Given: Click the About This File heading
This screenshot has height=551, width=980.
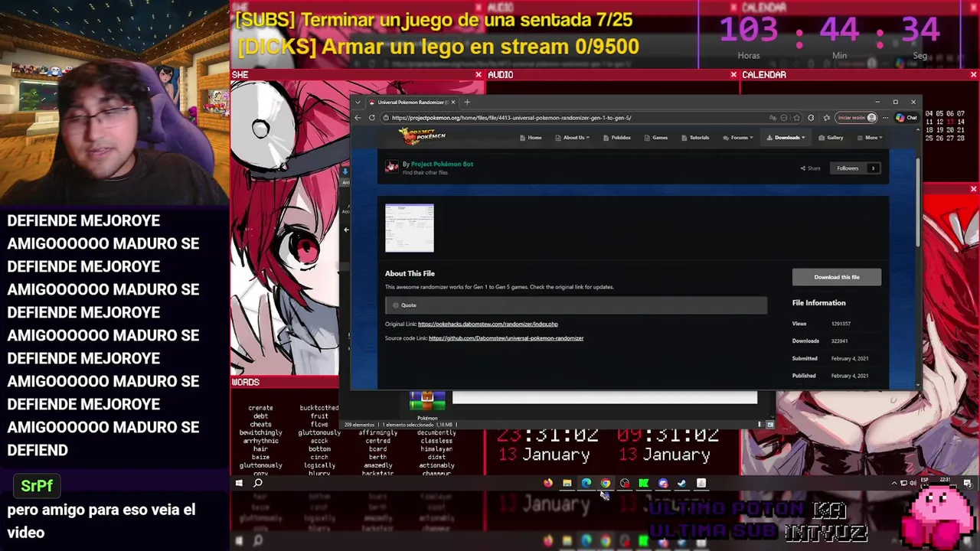Looking at the screenshot, I should [x=410, y=273].
